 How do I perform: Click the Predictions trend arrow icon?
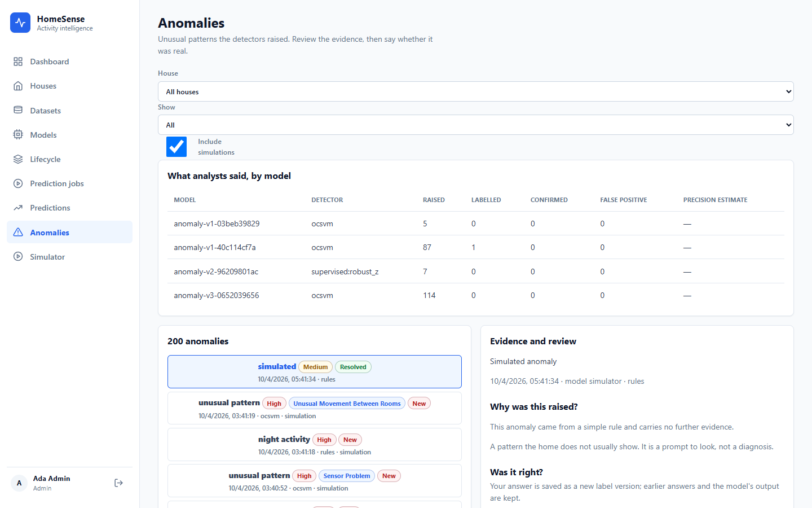18,208
